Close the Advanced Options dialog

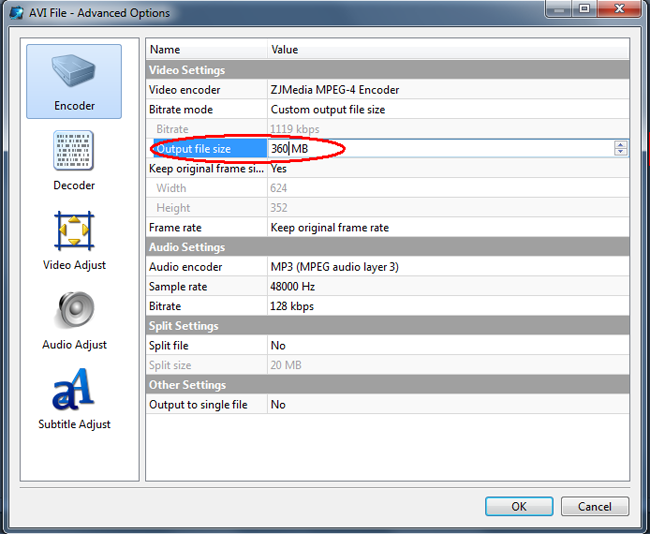(x=619, y=9)
